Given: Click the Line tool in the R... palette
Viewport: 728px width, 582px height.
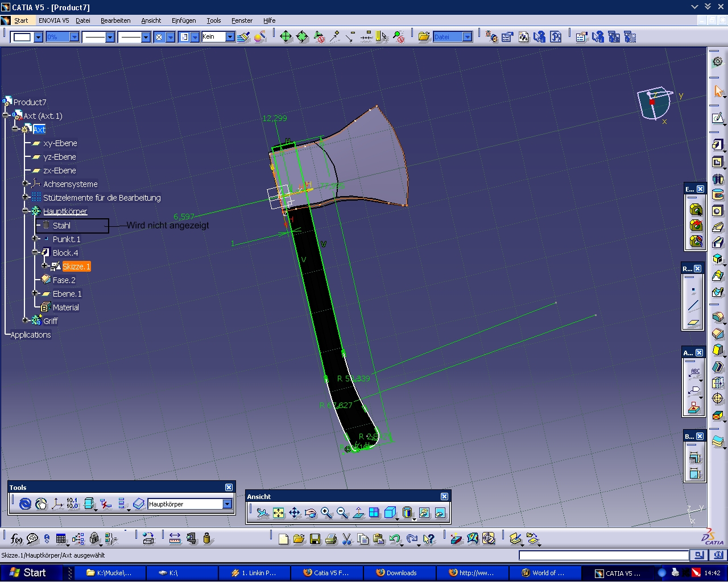Looking at the screenshot, I should coord(693,306).
